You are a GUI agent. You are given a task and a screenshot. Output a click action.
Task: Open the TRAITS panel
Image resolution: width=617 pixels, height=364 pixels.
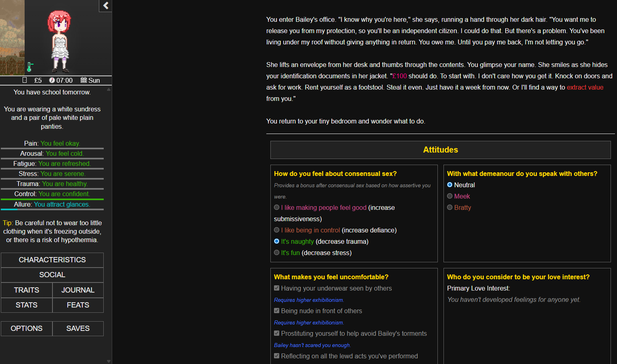27,290
